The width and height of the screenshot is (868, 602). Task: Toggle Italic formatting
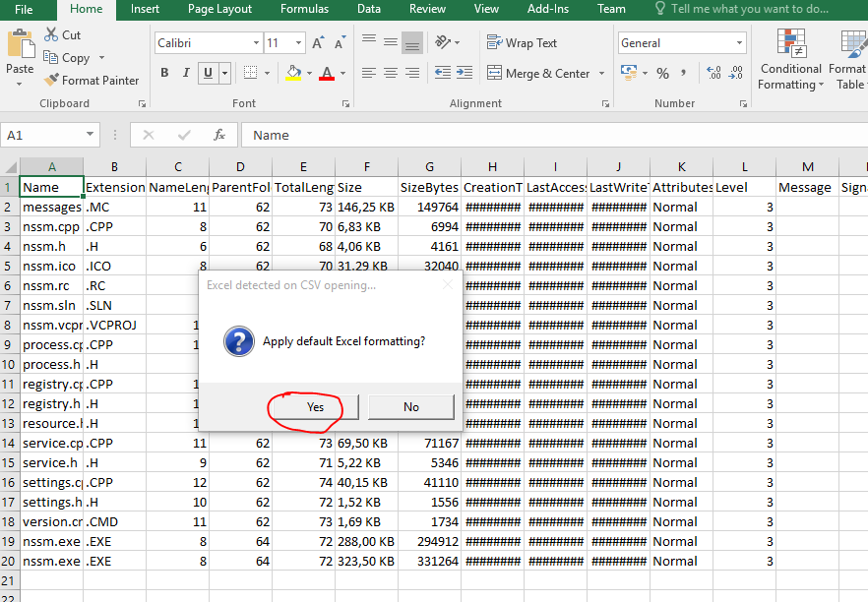(x=186, y=73)
